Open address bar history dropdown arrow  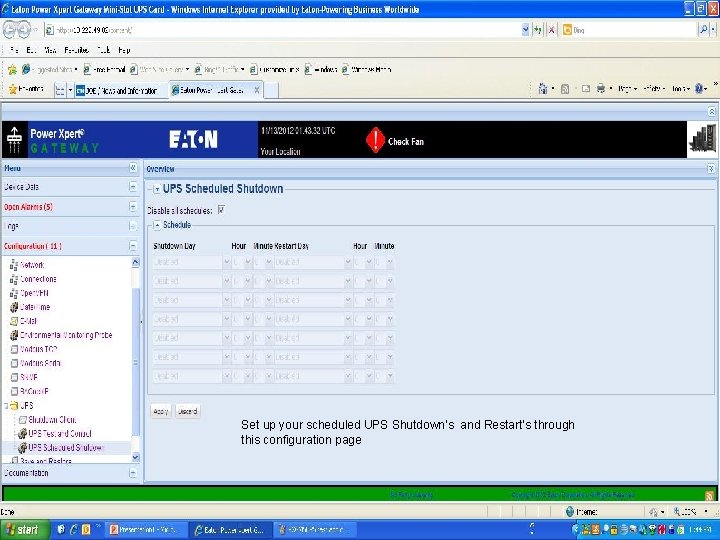coord(525,30)
